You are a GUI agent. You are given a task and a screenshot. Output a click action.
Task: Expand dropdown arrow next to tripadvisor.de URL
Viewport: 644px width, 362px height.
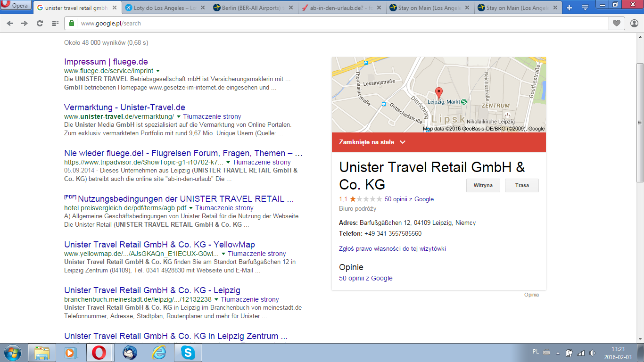[x=228, y=162]
